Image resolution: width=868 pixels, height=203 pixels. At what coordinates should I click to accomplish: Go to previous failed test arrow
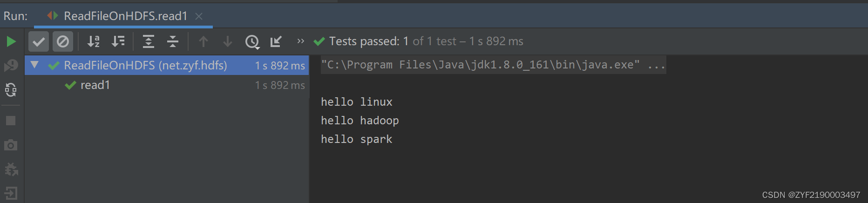(x=203, y=42)
